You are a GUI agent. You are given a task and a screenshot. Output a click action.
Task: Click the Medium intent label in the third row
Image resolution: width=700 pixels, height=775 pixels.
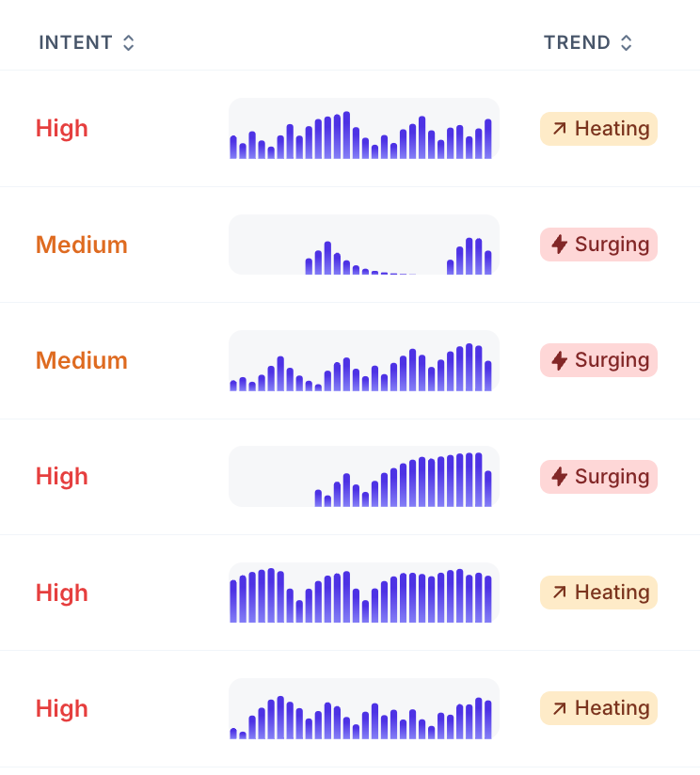82,360
